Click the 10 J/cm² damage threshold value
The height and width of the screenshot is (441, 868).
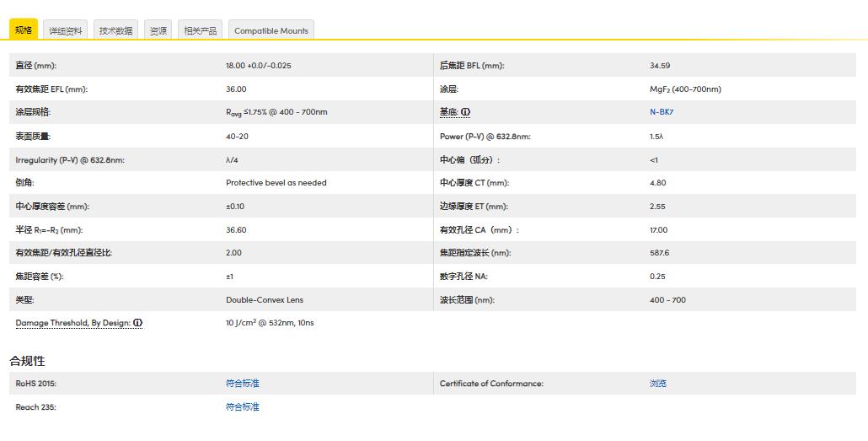(x=270, y=323)
